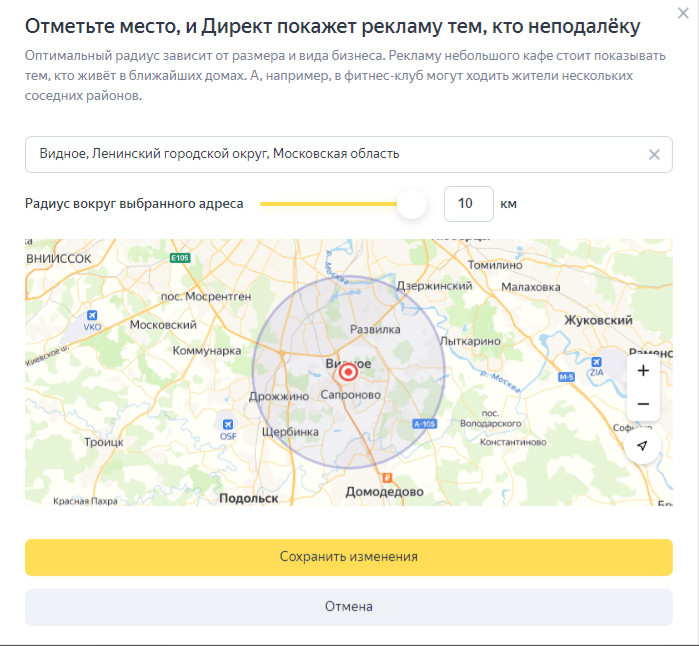Zoom out on the map
Image resolution: width=699 pixels, height=646 pixels.
click(643, 404)
